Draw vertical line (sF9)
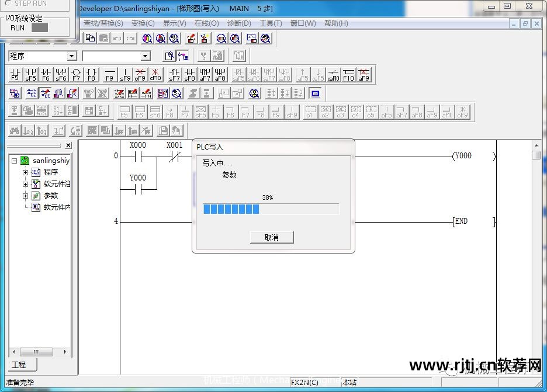 point(125,75)
